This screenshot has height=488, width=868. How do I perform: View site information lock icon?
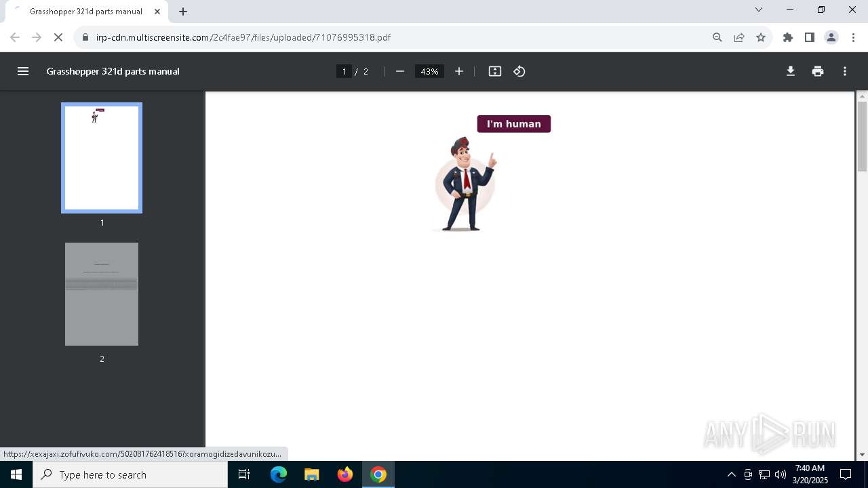[x=85, y=37]
